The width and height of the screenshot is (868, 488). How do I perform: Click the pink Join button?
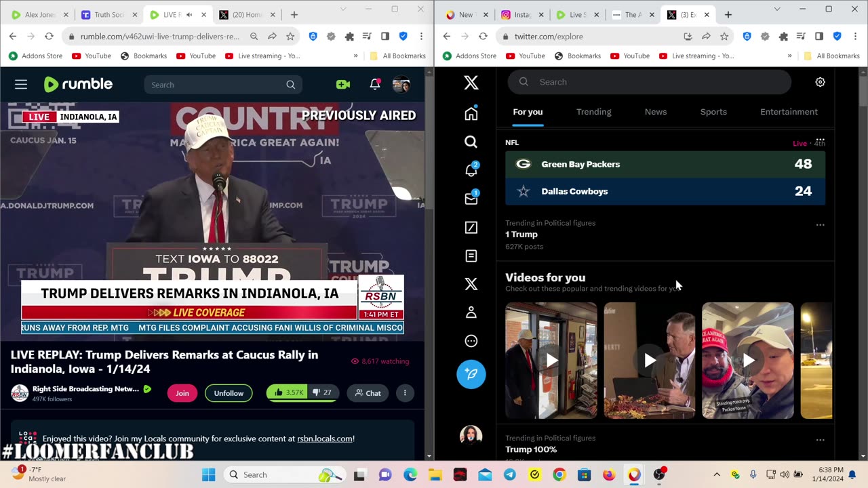(x=182, y=393)
